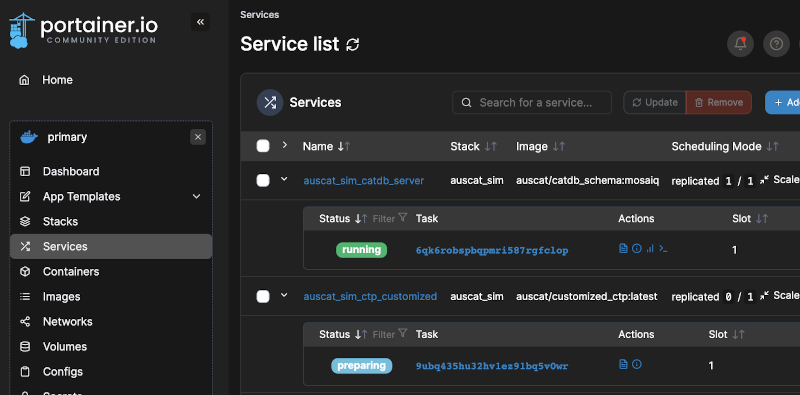Close the primary environment with the X
Viewport: 800px width, 395px height.
click(198, 137)
